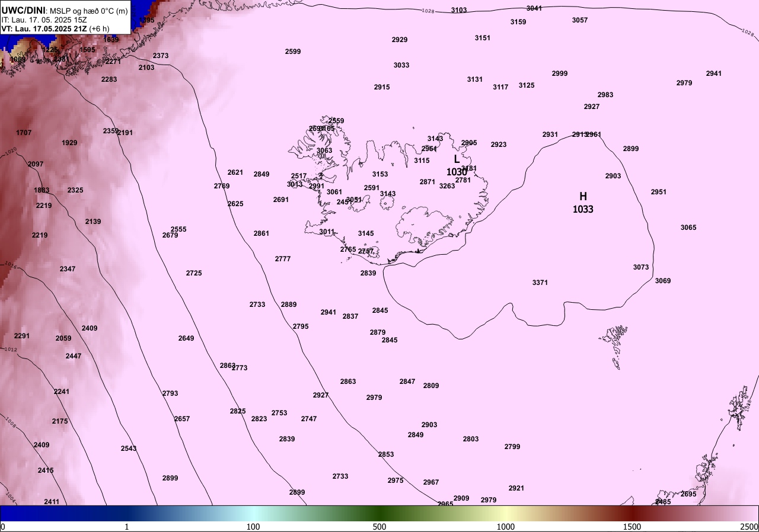
Task: Click the 3073 height value
Action: point(641,267)
